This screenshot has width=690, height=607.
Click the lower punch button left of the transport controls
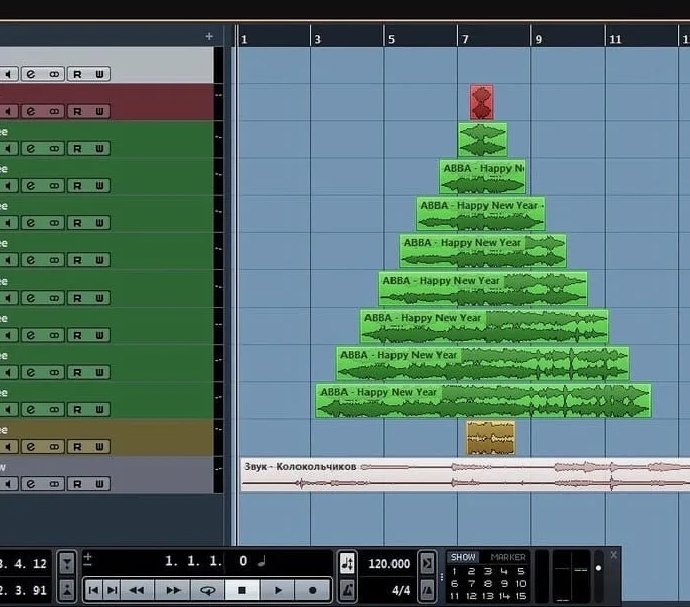click(x=67, y=590)
